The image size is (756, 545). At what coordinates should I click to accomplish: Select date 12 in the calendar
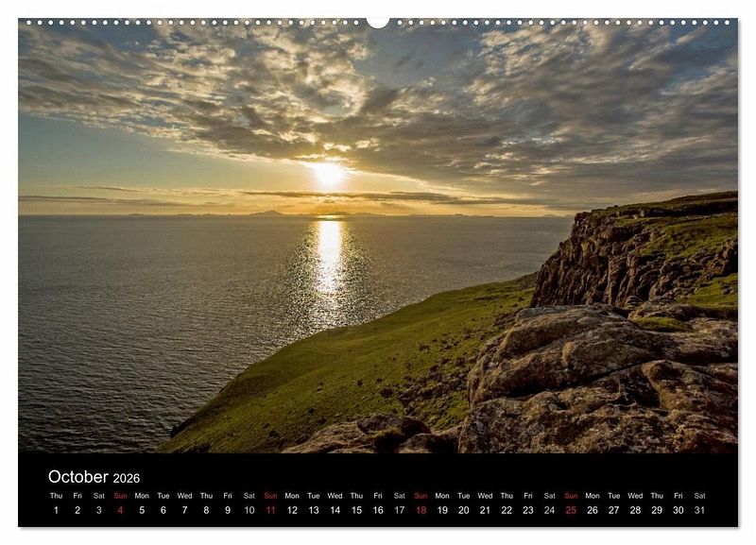292,510
